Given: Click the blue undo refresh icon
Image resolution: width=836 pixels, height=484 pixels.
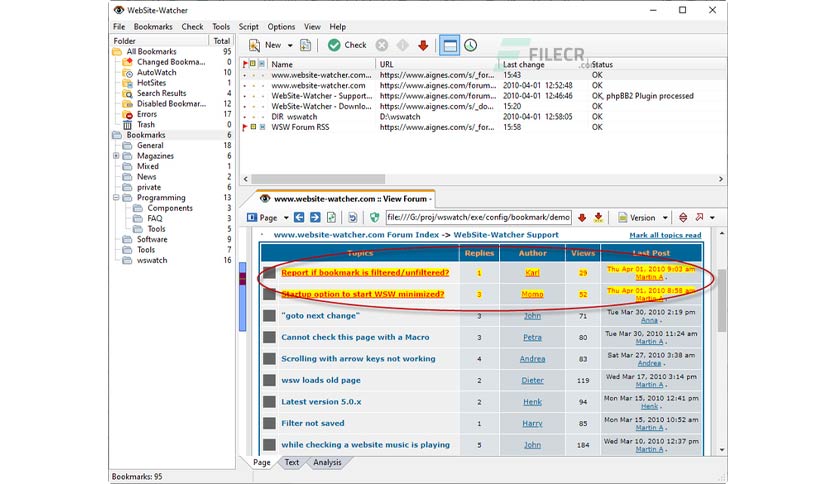Looking at the screenshot, I should 352,217.
